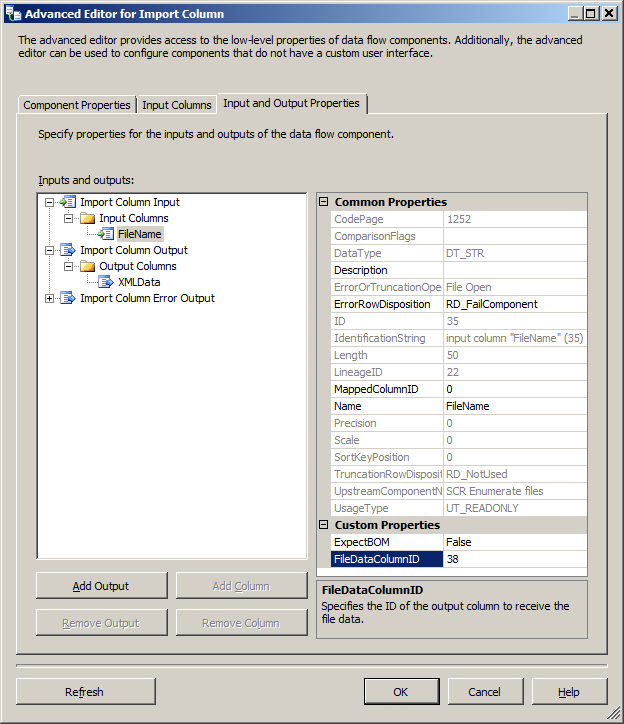Select the Input Columns tree label
The height and width of the screenshot is (724, 624).
point(134,218)
